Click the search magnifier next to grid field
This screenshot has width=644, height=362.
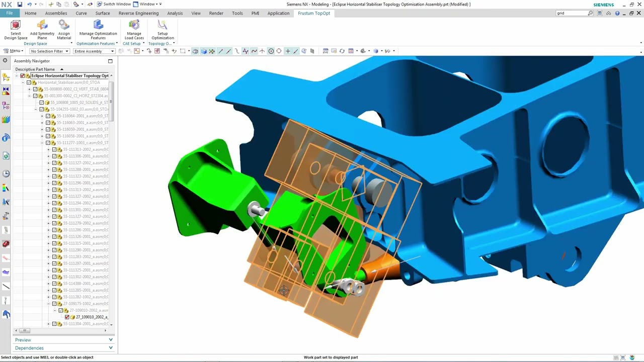[x=591, y=13]
